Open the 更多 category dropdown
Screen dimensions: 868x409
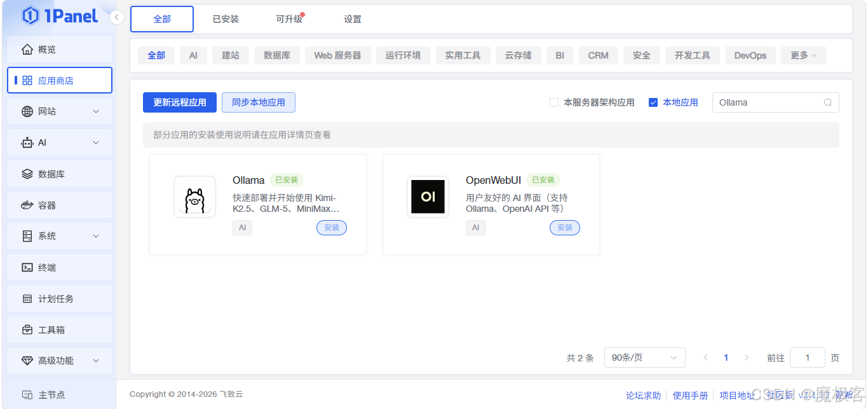click(803, 55)
